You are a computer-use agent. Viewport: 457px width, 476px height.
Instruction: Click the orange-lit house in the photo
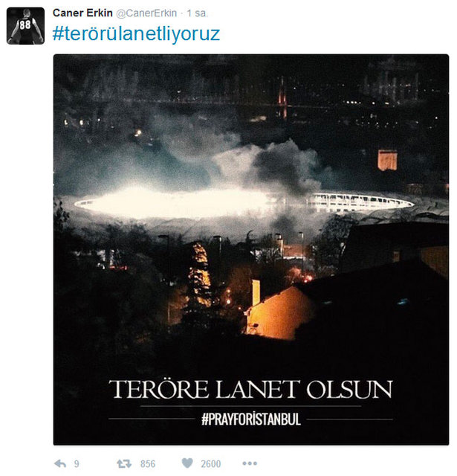(x=277, y=311)
